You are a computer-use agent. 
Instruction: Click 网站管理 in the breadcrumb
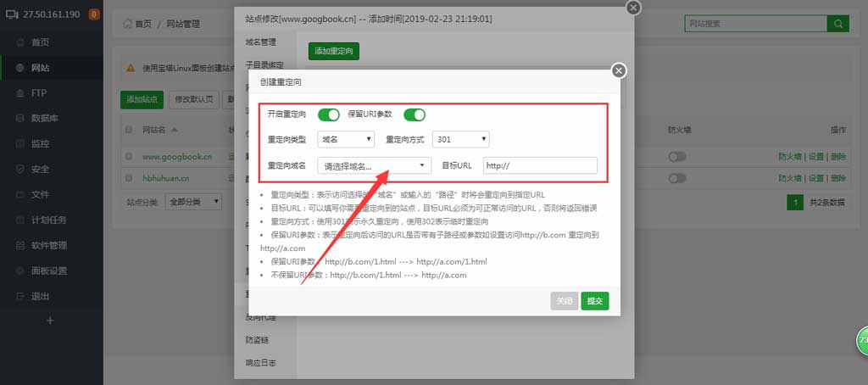point(183,24)
